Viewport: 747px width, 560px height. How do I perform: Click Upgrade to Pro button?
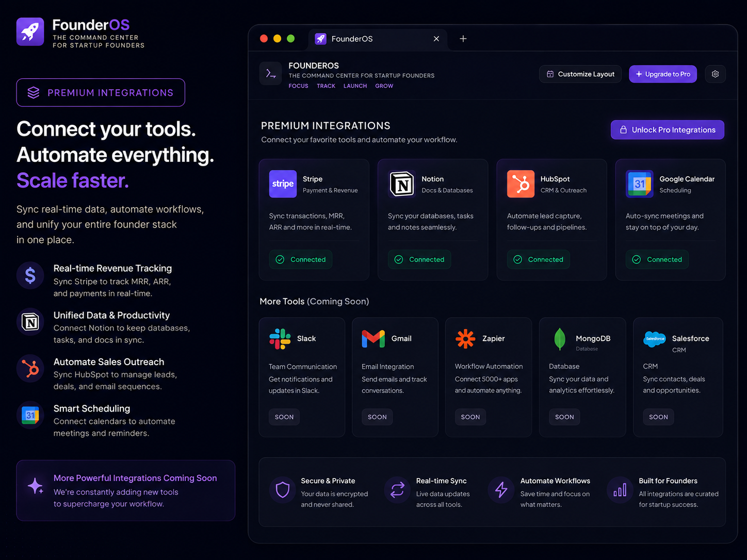(x=663, y=74)
